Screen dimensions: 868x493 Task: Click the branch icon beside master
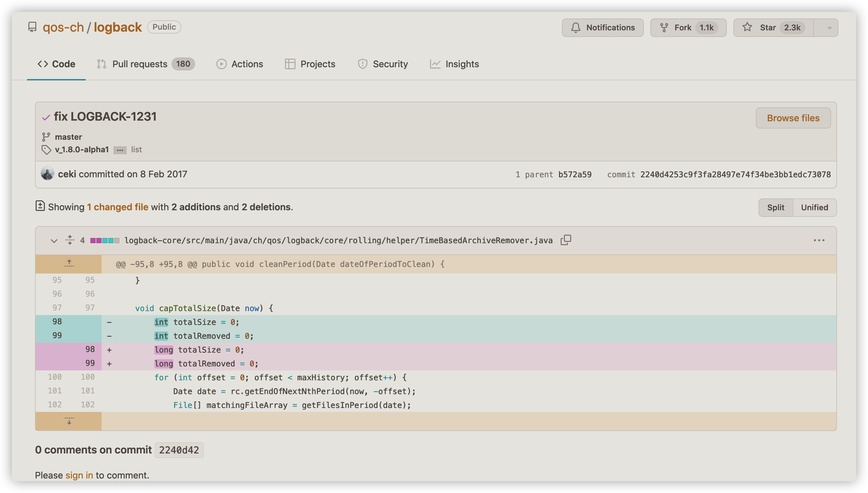(46, 136)
